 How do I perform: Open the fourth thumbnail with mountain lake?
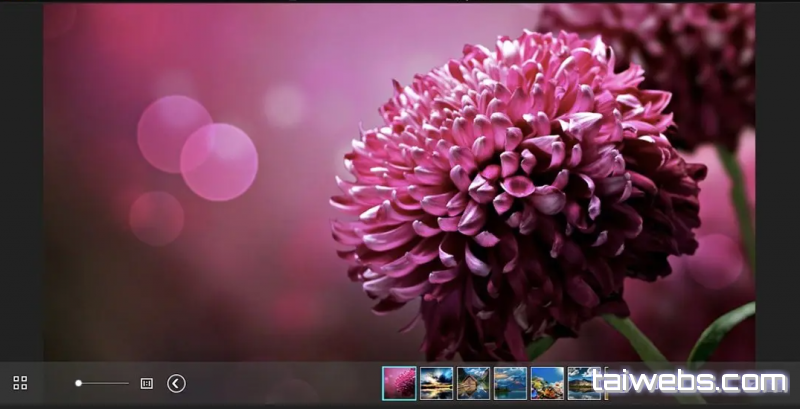click(x=510, y=383)
